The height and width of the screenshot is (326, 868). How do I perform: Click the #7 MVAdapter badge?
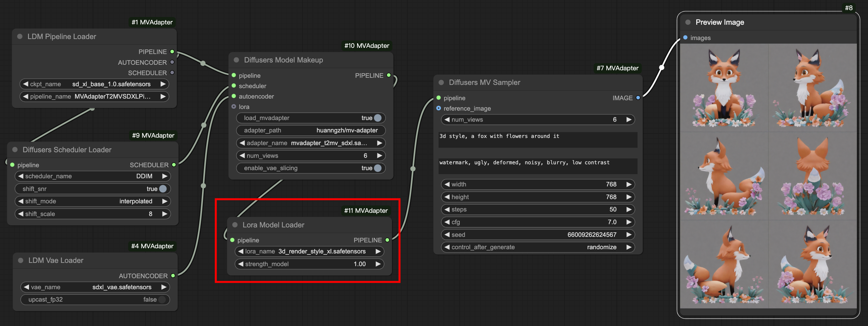[617, 68]
